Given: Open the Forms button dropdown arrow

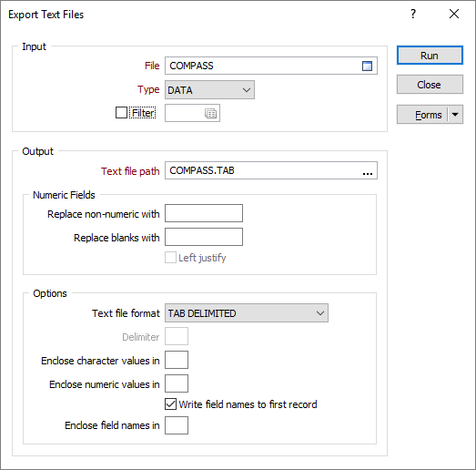Looking at the screenshot, I should pos(455,115).
